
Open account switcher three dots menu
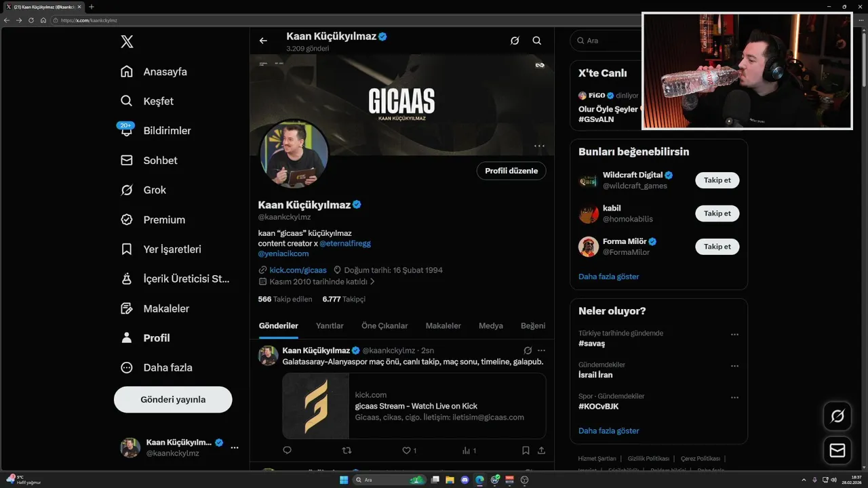[235, 448]
